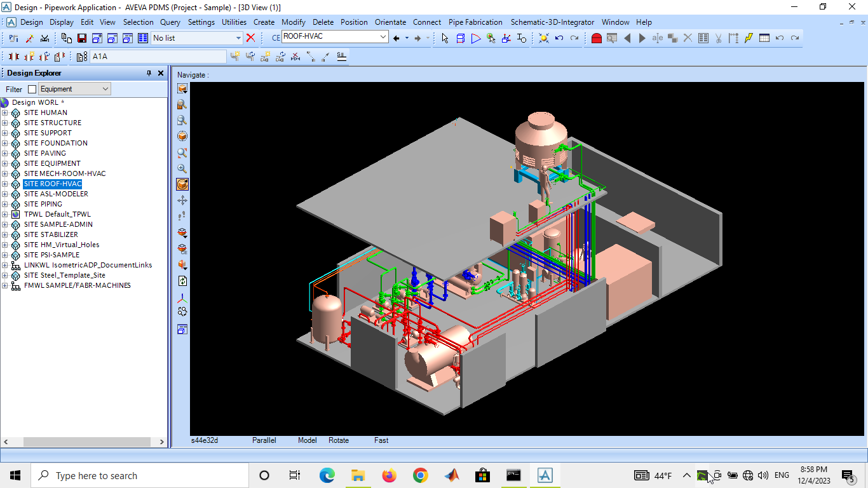The image size is (868, 488).
Task: Click the Rotate status bar label
Action: [339, 440]
